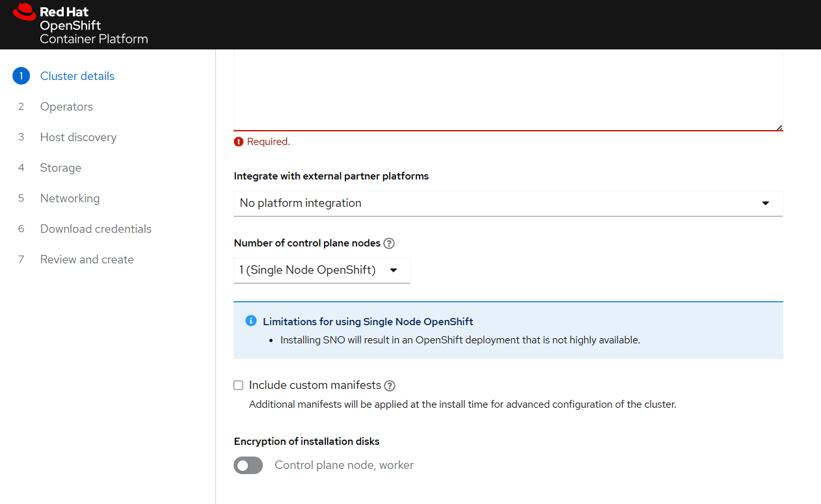
Task: Jump to Download credentials step
Action: pyautogui.click(x=96, y=229)
